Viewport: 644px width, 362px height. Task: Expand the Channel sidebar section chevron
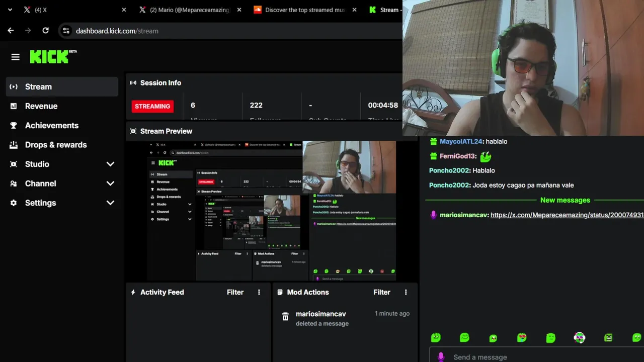(110, 184)
